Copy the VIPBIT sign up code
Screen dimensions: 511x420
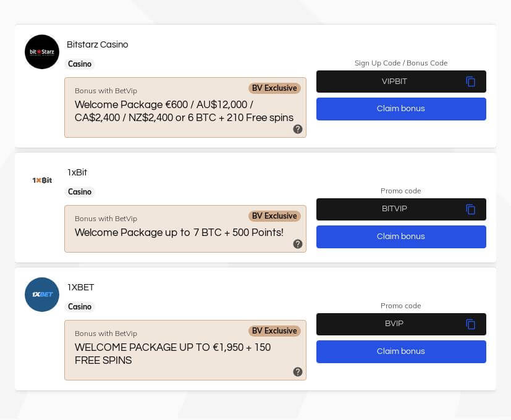471,82
